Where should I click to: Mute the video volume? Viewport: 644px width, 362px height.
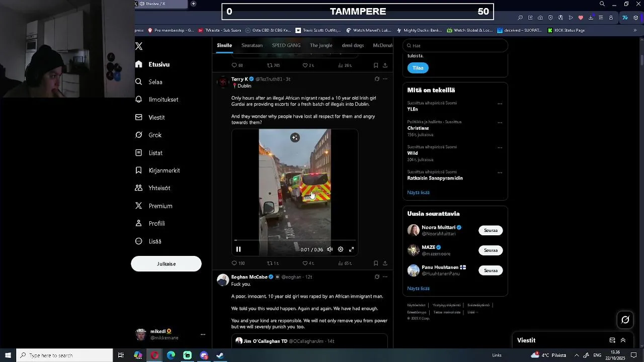(x=330, y=249)
